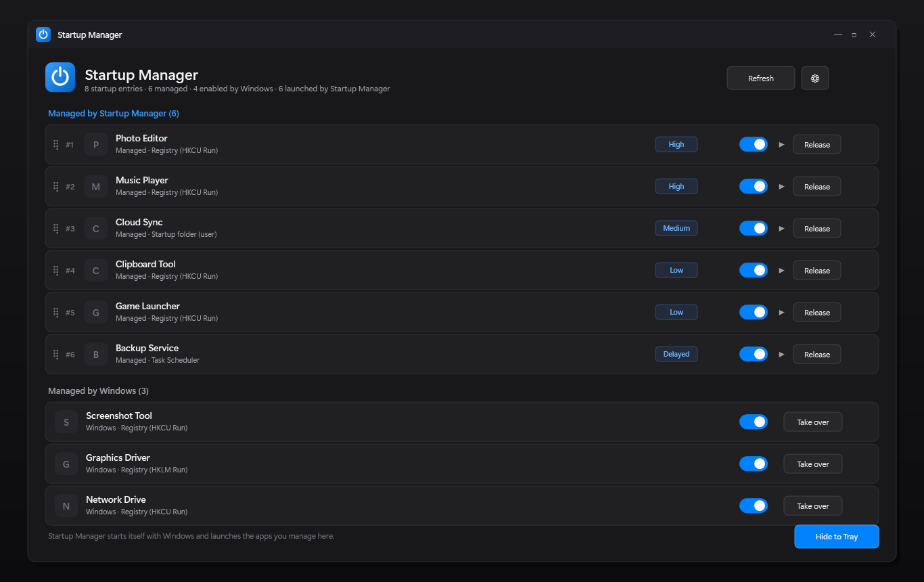Change Backup Service's Delayed priority badge
The width and height of the screenshot is (924, 582).
click(676, 355)
